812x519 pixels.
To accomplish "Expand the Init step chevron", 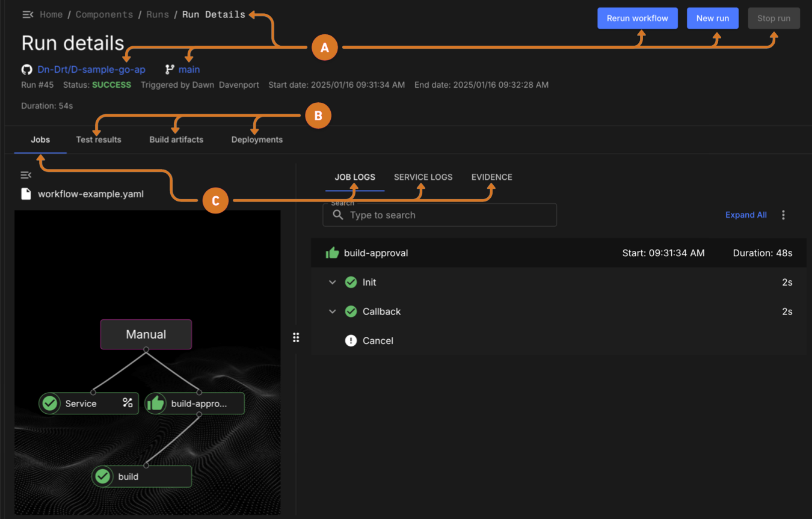I will tap(332, 283).
